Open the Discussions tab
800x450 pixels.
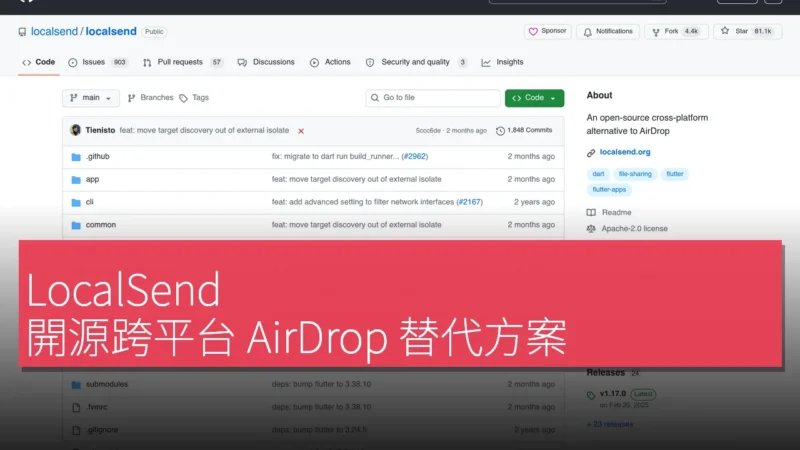coord(266,62)
